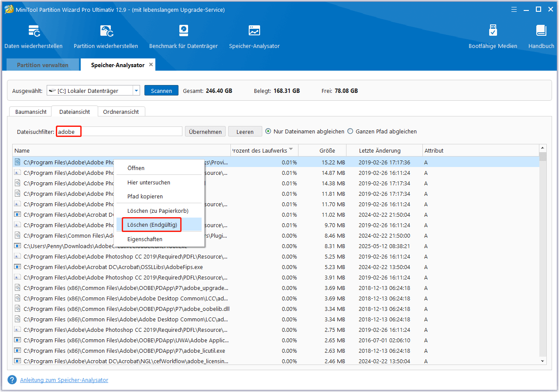Select the Dateiansicht tab

coord(75,112)
